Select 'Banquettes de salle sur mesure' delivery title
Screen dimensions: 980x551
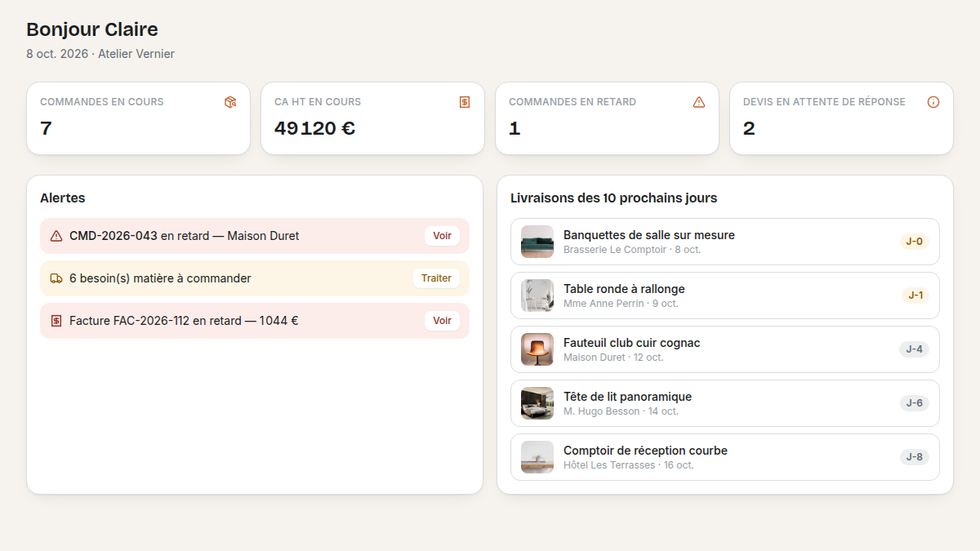[649, 235]
